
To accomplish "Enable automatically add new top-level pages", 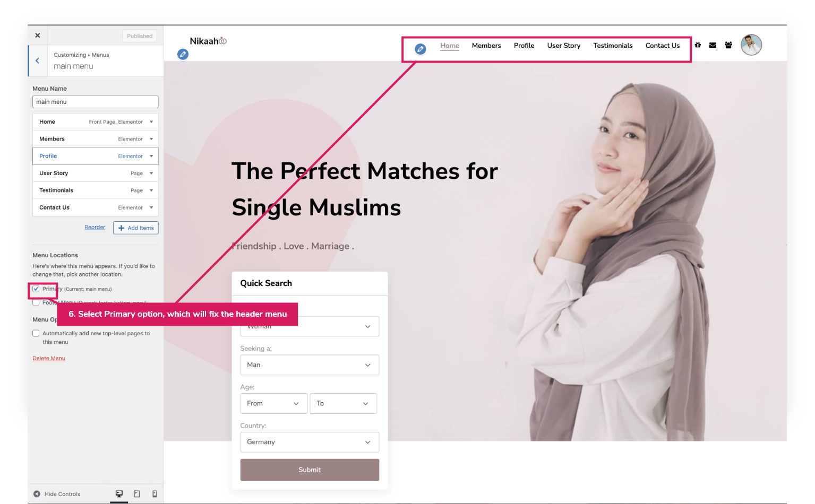I will pos(36,333).
